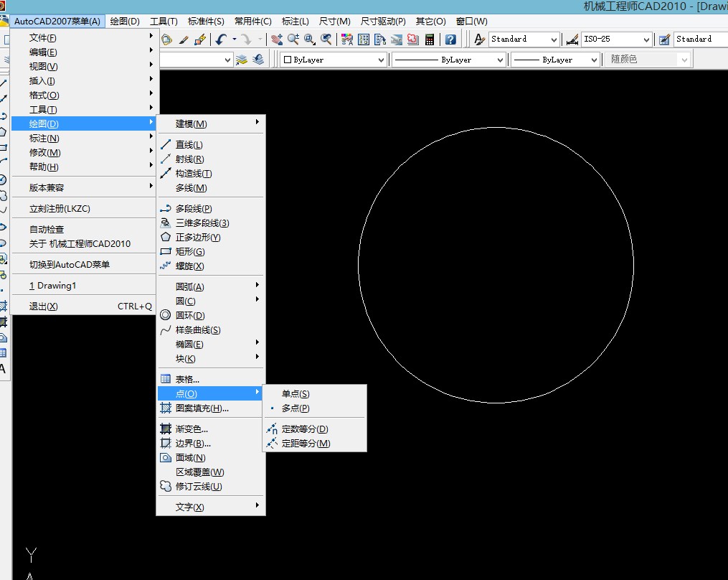The height and width of the screenshot is (580, 728).
Task: Select 渐变色... gradient command
Action: point(212,429)
